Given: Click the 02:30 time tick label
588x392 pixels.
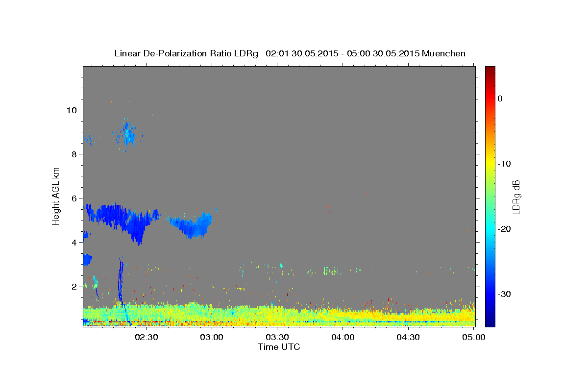Looking at the screenshot, I should pos(147,338).
